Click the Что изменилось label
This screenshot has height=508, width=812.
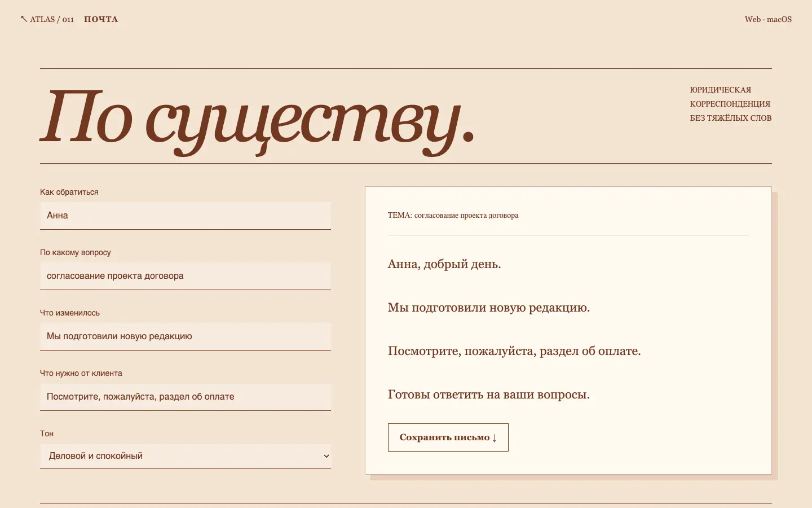(x=70, y=313)
